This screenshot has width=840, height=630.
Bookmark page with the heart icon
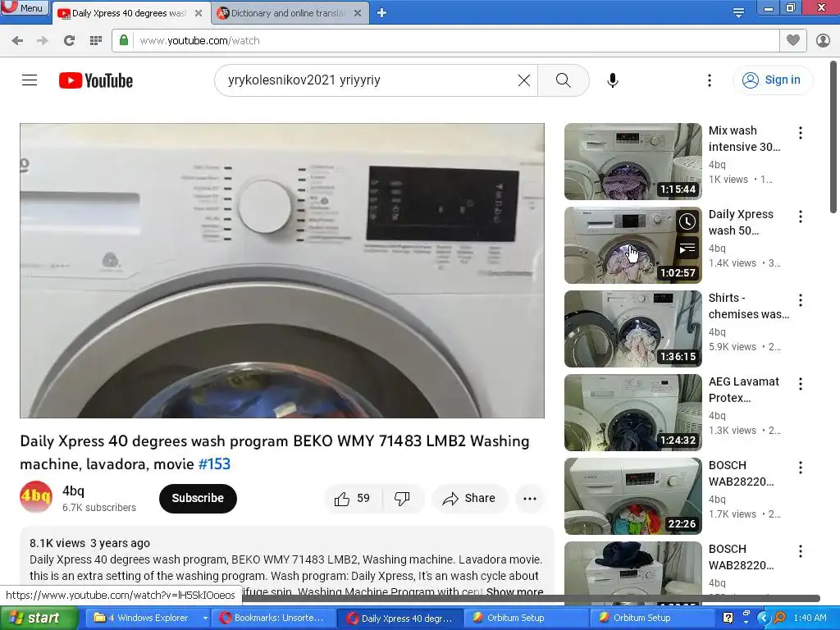point(793,40)
